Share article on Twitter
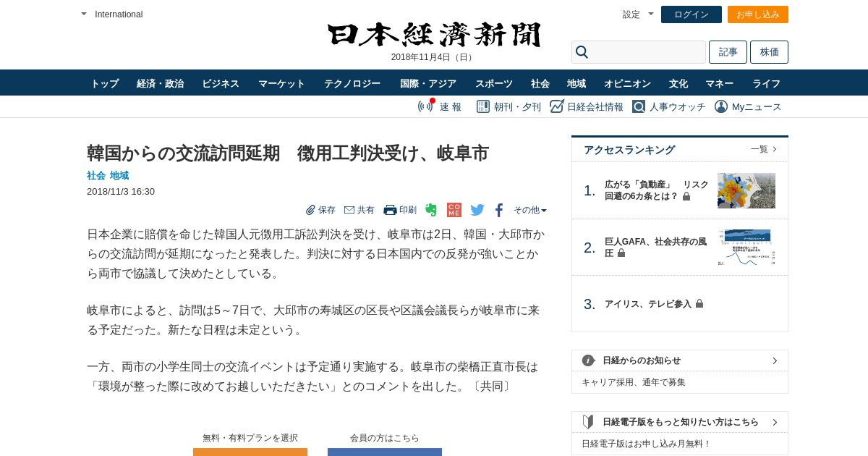Image resolution: width=868 pixels, height=456 pixels. coord(477,210)
